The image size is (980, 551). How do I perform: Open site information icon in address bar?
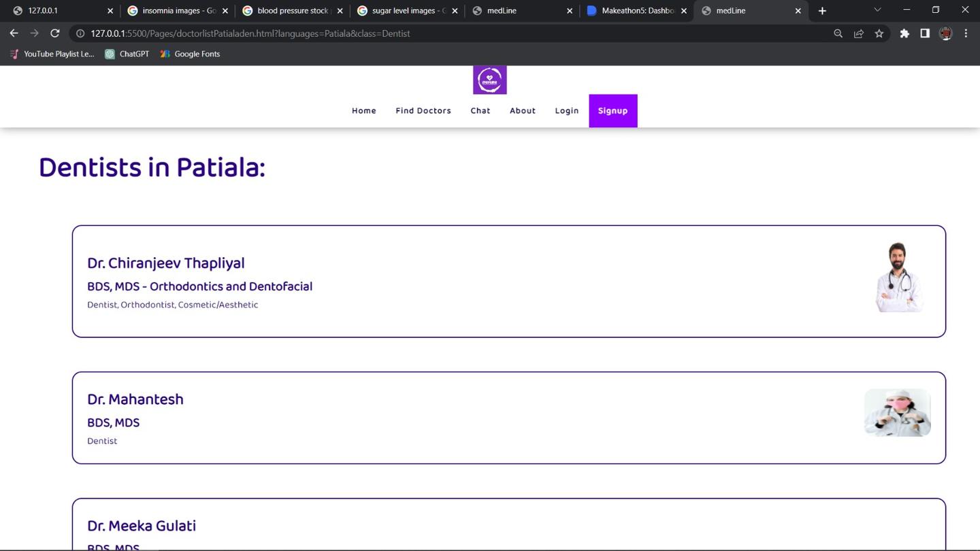click(80, 33)
